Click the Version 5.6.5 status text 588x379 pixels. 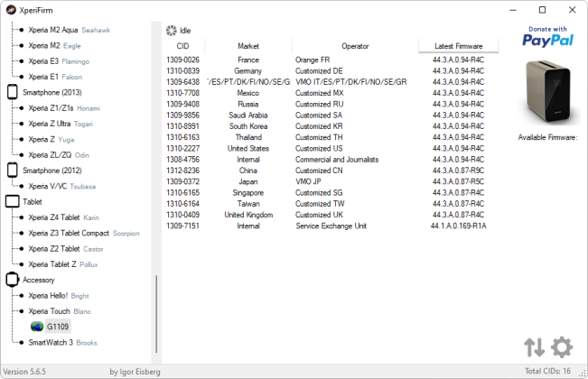24,372
